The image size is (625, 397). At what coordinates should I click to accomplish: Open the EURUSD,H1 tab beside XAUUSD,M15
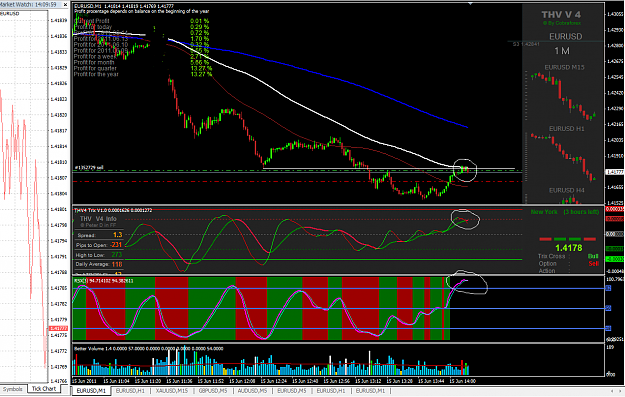pyautogui.click(x=130, y=391)
